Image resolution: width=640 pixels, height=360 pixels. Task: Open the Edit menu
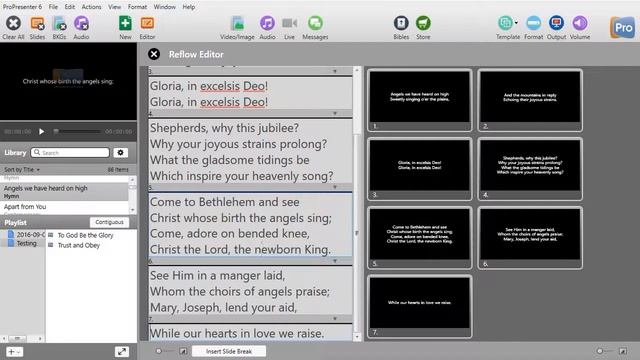[x=70, y=7]
